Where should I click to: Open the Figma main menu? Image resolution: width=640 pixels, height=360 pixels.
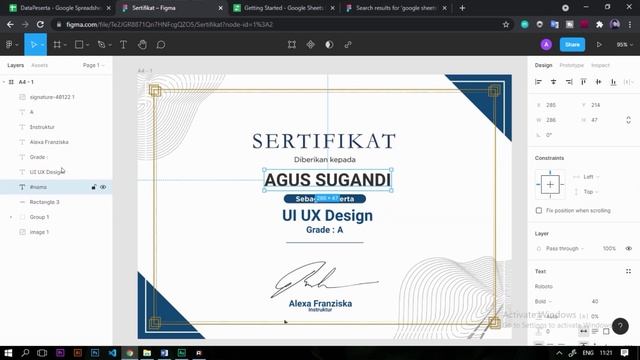click(11, 44)
